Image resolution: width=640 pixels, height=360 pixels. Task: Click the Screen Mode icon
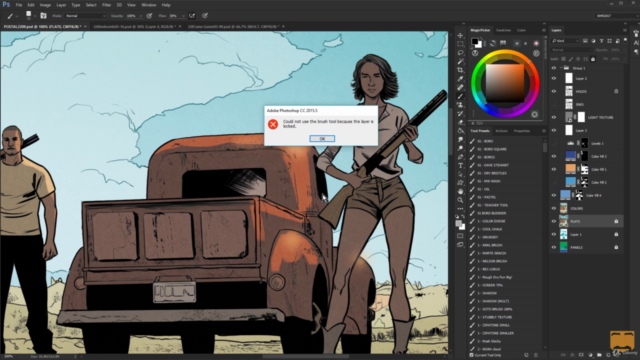click(x=460, y=244)
